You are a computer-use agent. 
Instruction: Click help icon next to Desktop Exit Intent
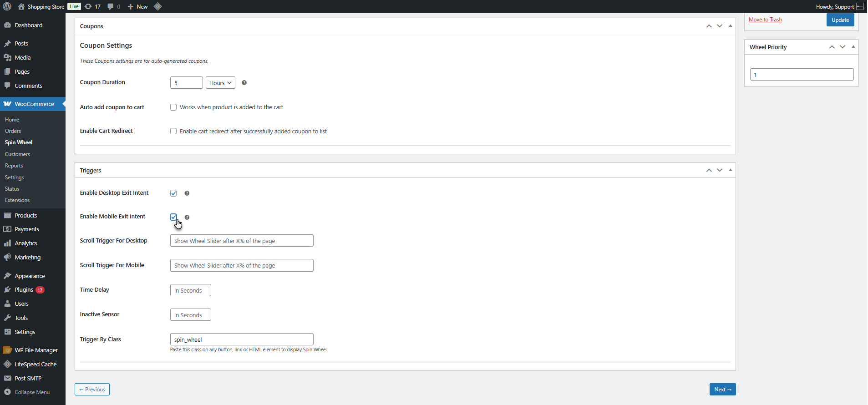[187, 193]
